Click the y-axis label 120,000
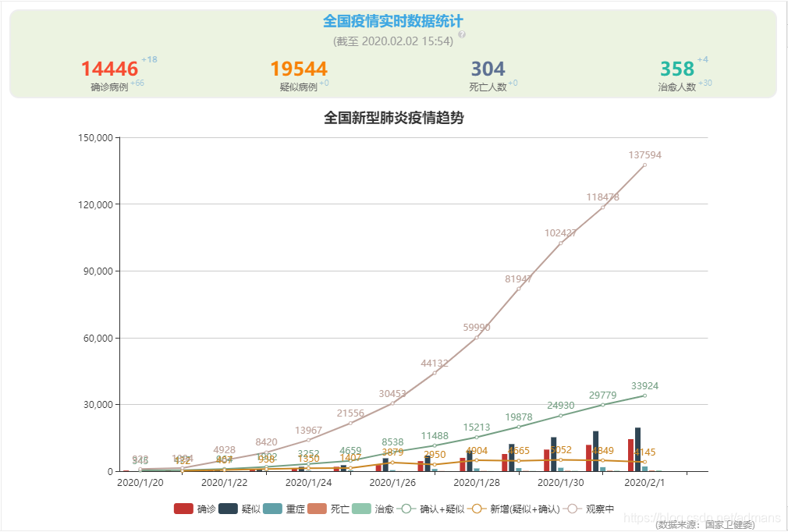The height and width of the screenshot is (532, 788). point(95,204)
